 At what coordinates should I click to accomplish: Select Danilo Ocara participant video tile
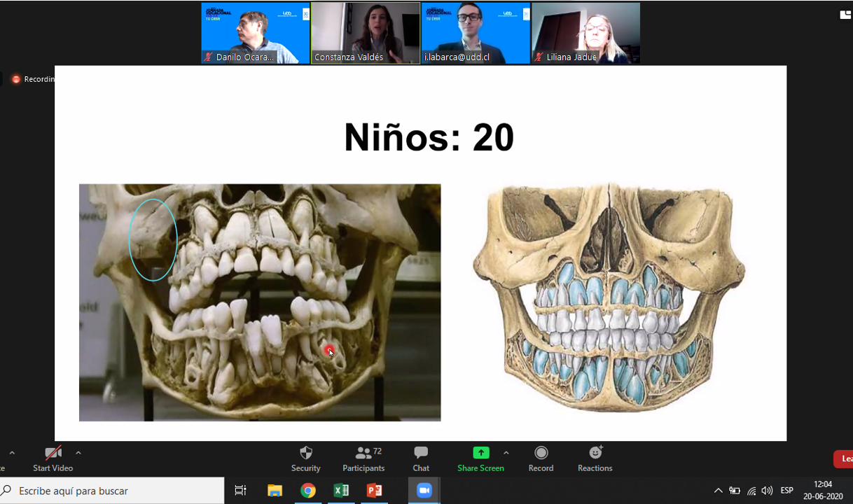pos(256,33)
